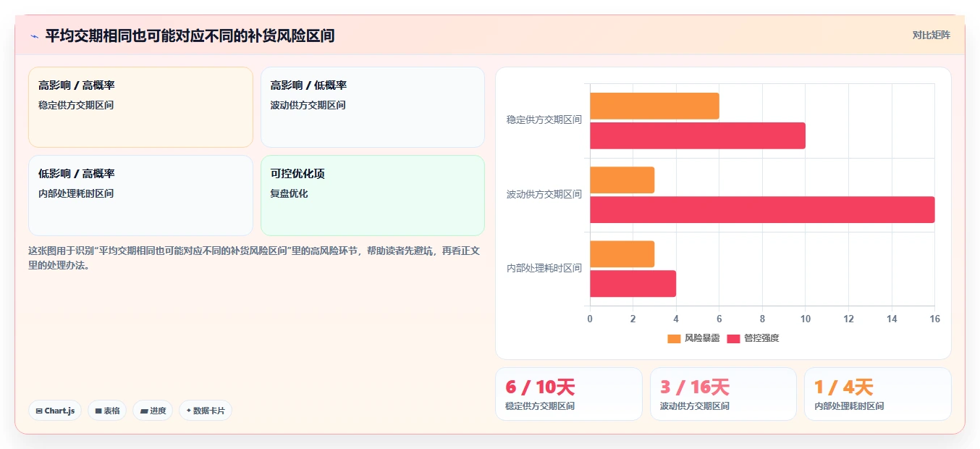Click red bar for 内部处理耗时区间
980x449 pixels.
633,284
